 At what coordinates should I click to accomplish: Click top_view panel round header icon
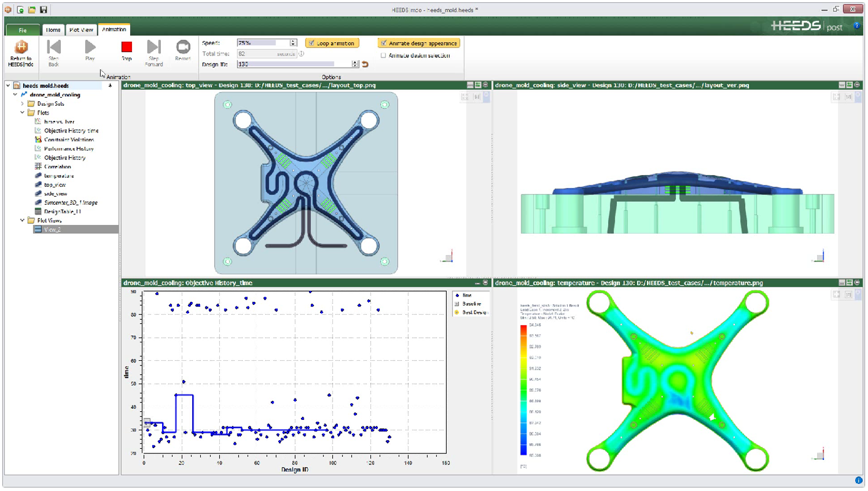pos(486,85)
